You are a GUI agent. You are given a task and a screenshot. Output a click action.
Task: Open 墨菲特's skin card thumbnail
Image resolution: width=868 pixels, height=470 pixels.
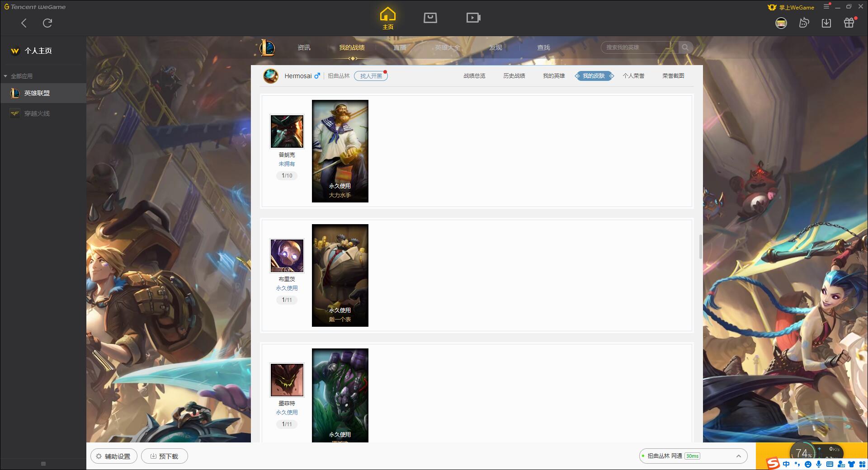coord(340,395)
